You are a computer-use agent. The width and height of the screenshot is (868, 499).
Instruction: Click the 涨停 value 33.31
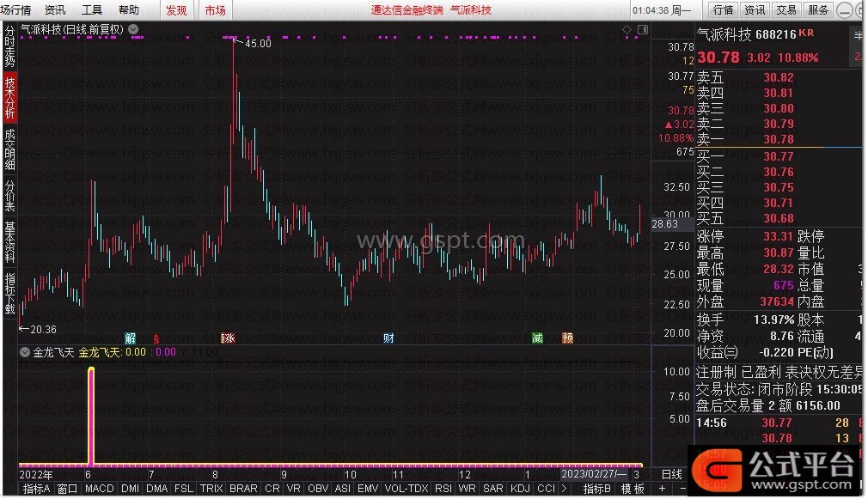tap(779, 237)
